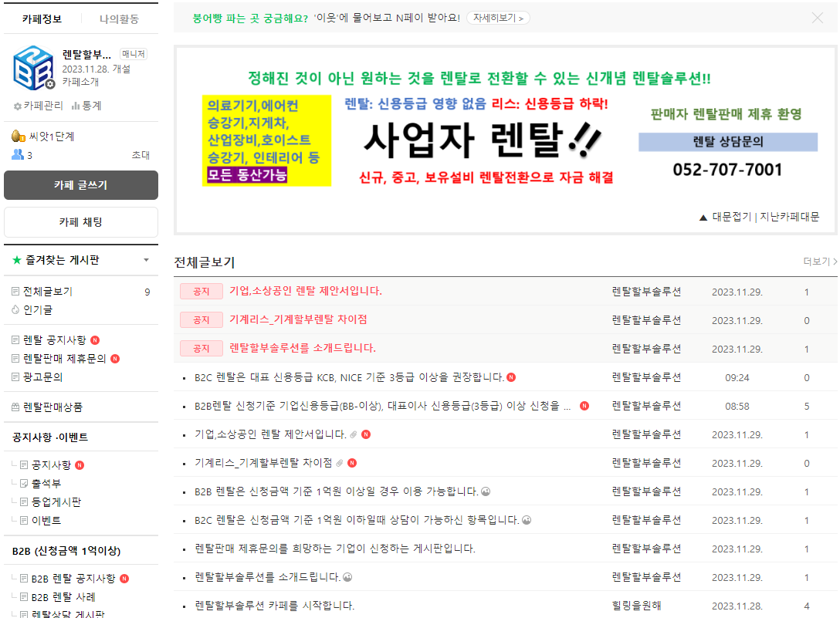Open 광고문의 board

43,377
